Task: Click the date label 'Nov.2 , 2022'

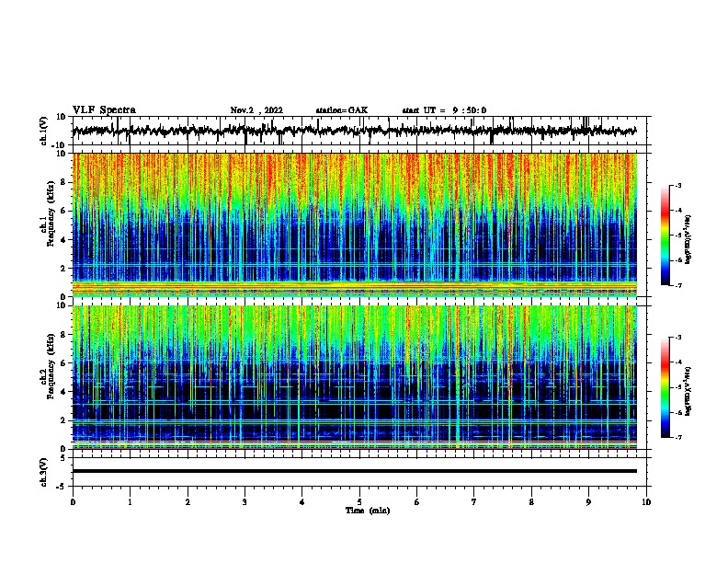Action: point(256,110)
